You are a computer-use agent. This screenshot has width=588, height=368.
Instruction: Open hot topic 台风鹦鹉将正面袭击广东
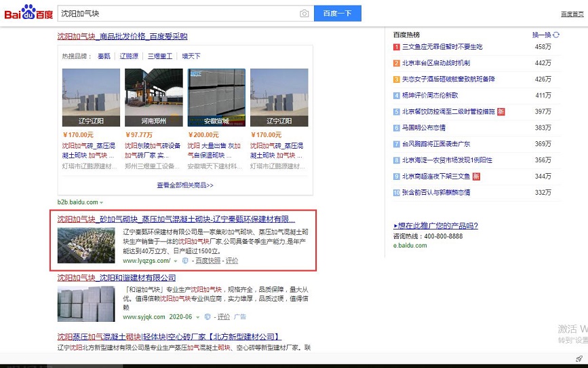(436, 144)
